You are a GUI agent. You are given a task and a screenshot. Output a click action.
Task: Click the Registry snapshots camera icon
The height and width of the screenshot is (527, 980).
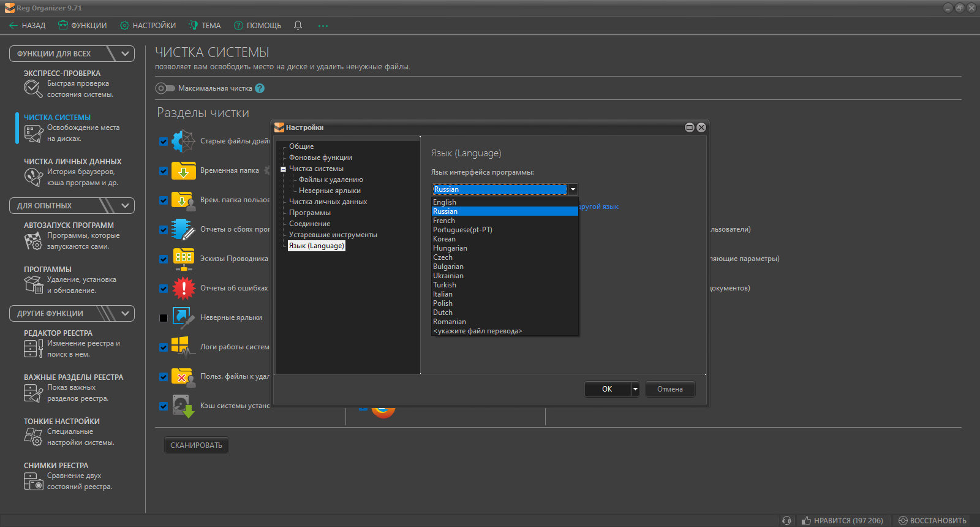(x=33, y=481)
